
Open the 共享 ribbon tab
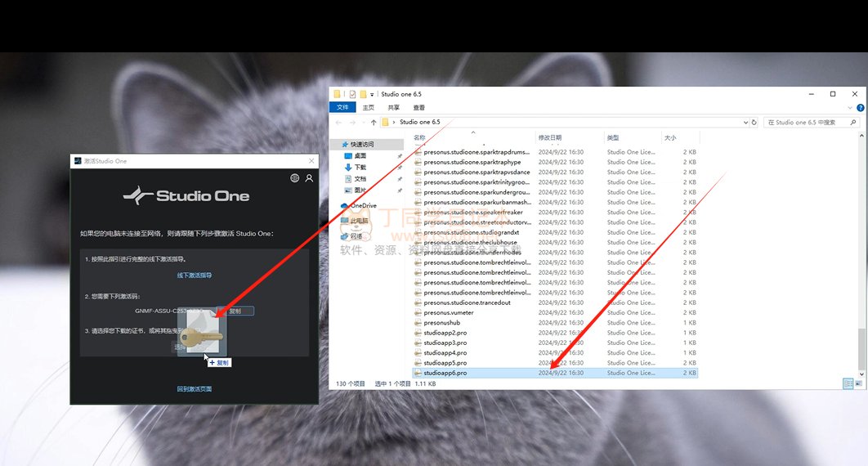point(394,108)
